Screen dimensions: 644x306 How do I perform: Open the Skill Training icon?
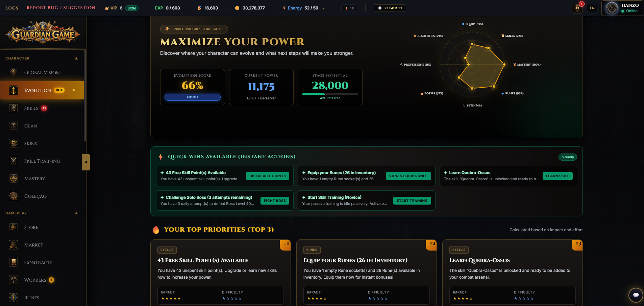pos(14,161)
